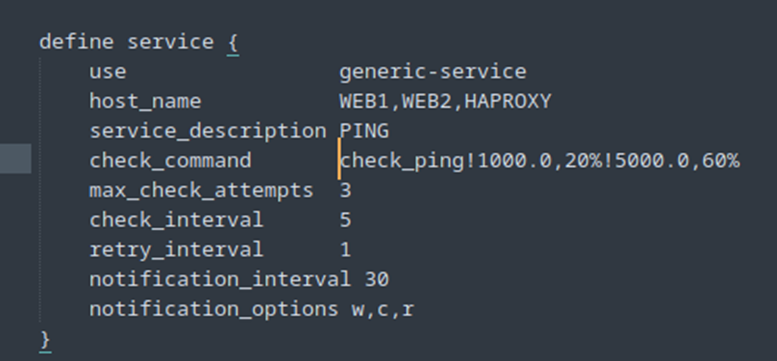The image size is (777, 361).
Task: Click the value 3 of max_check_attempts
Action: coord(345,191)
